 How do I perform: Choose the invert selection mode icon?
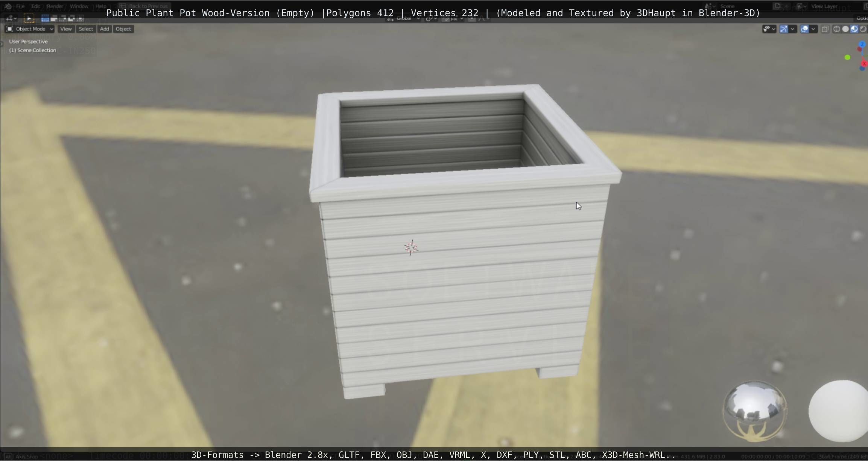point(71,18)
